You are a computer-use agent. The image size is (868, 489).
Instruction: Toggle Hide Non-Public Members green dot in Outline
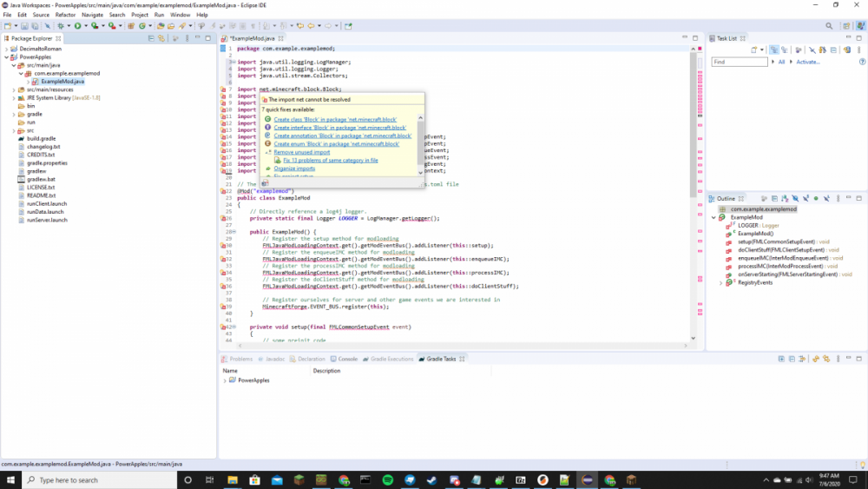[816, 198]
